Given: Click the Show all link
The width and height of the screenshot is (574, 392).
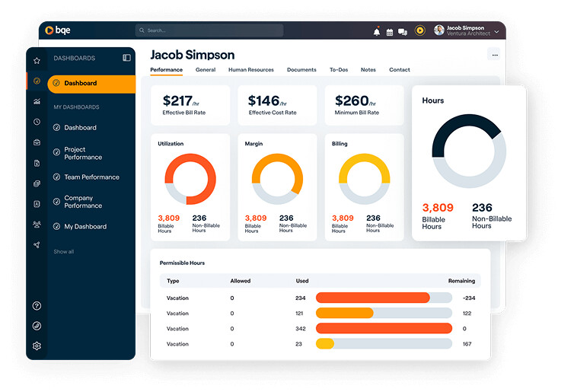Looking at the screenshot, I should pyautogui.click(x=64, y=252).
